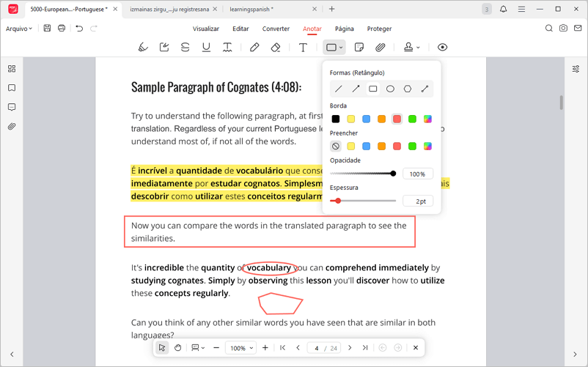Zoom out with the minus button

point(216,348)
